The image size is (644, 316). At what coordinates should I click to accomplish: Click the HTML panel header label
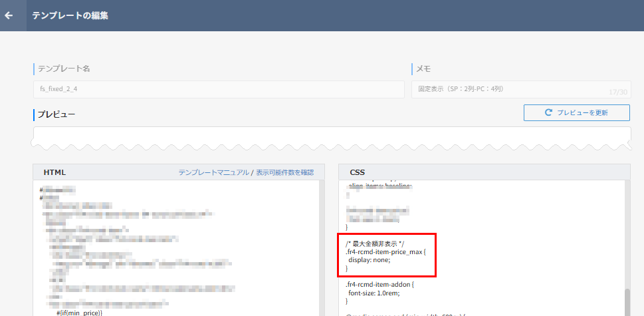(x=54, y=172)
